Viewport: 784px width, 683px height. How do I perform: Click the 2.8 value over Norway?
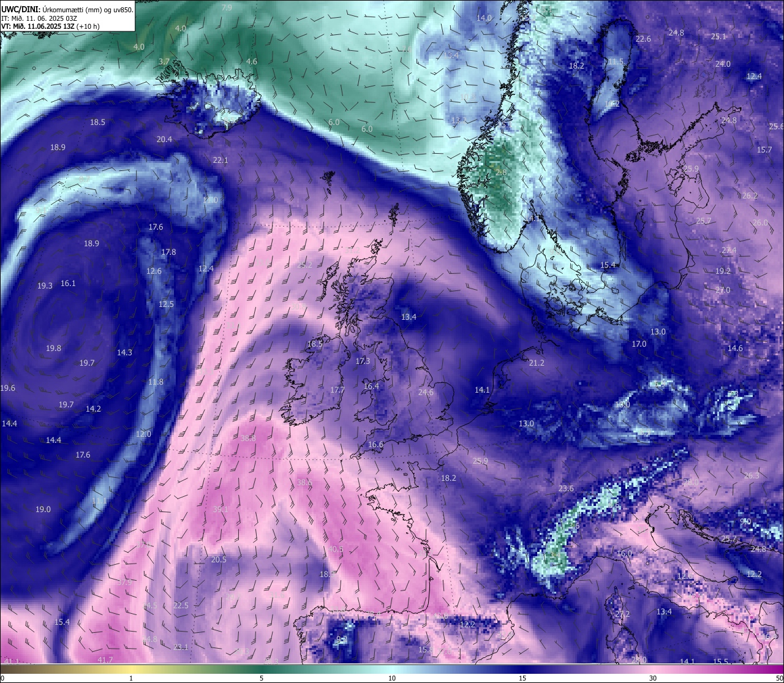(x=501, y=173)
